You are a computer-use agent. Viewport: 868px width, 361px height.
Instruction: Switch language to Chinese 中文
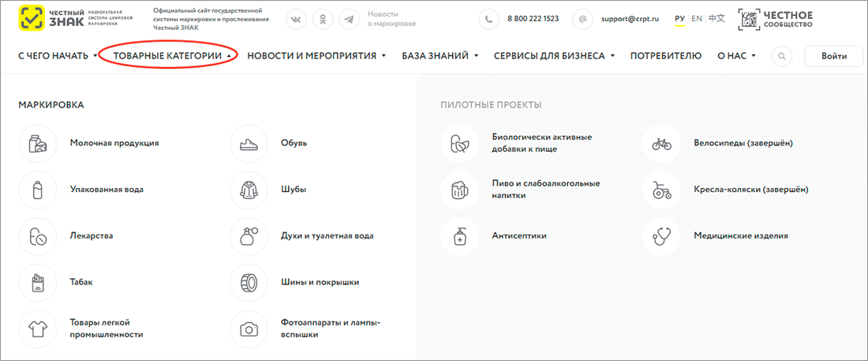pyautogui.click(x=716, y=18)
